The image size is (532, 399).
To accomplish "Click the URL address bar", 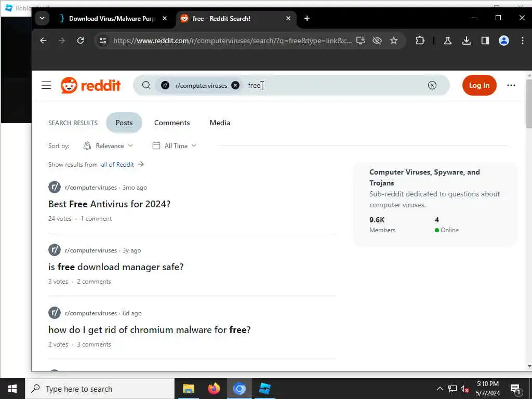I will coord(232,41).
